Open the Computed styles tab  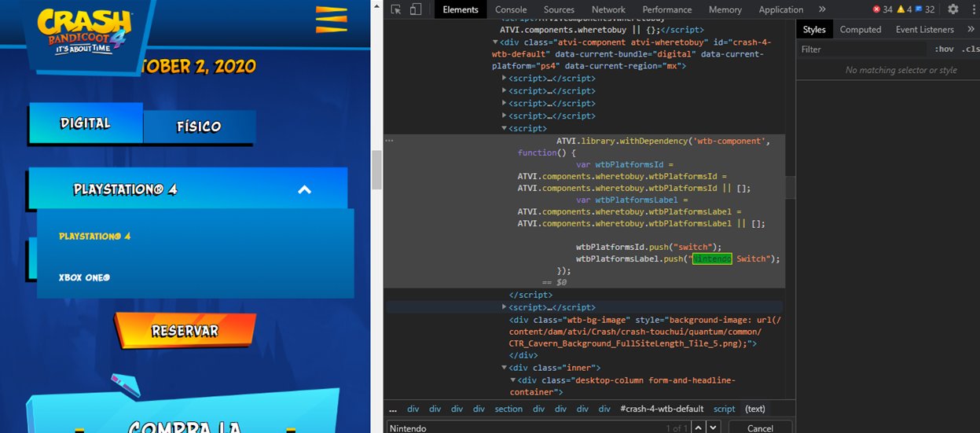click(x=860, y=29)
